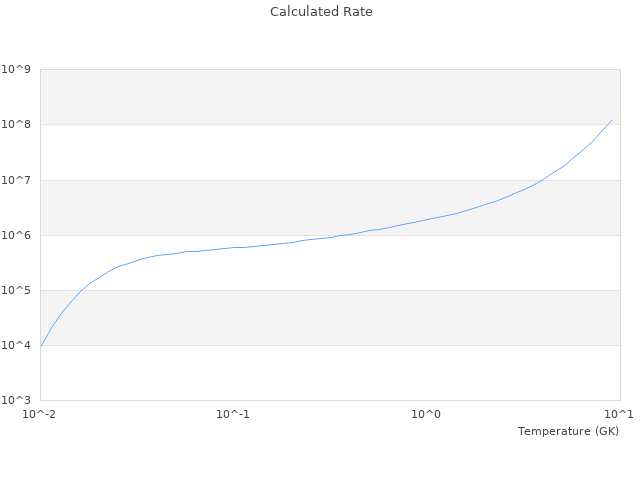Click the white band between 10^3 and 10^4
The image size is (640, 480).
(x=330, y=373)
